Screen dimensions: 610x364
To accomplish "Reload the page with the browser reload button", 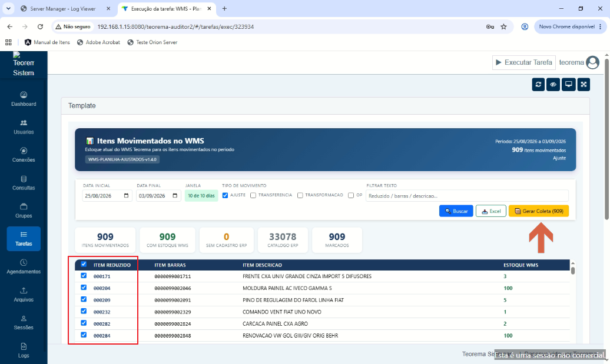I will (x=40, y=27).
